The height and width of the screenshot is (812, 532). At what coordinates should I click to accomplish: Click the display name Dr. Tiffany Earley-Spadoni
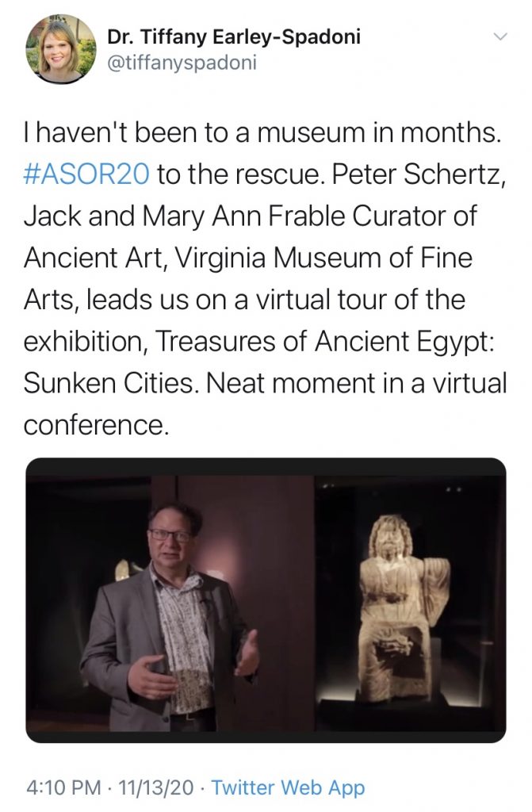(x=234, y=36)
